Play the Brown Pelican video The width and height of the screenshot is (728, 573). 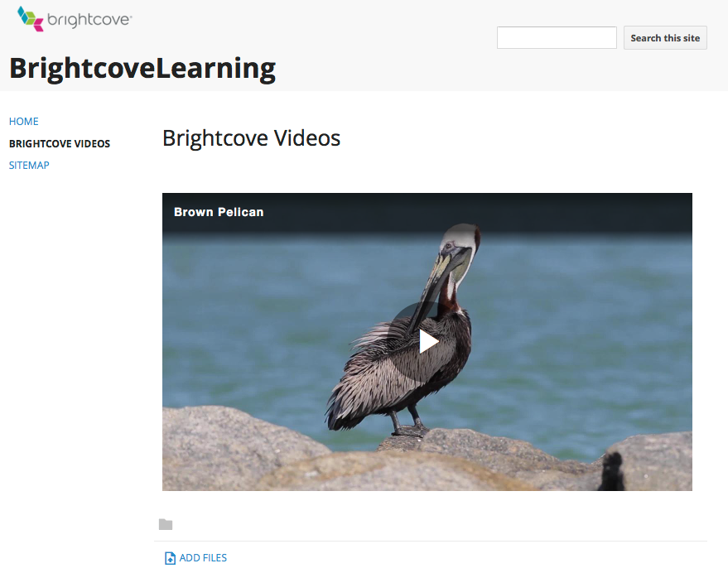click(x=427, y=341)
